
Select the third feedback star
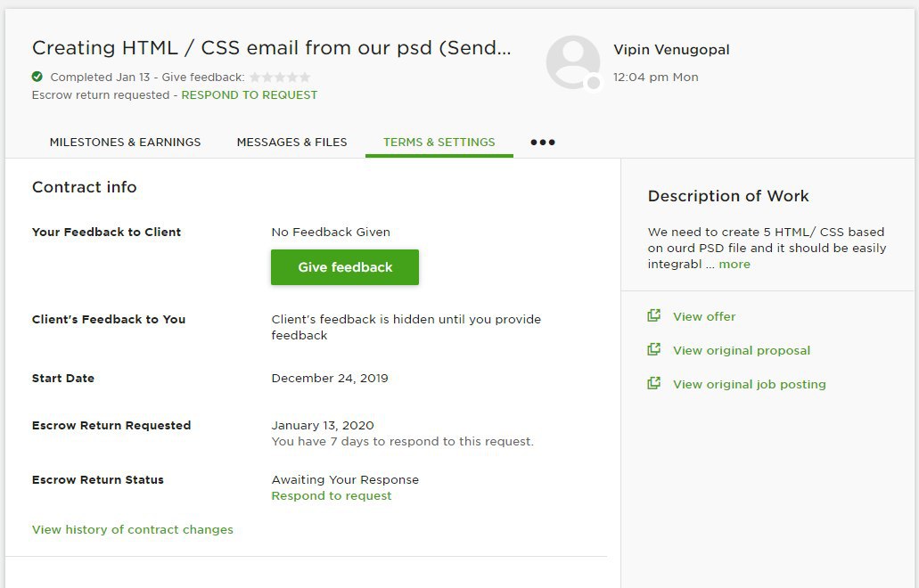click(x=280, y=77)
